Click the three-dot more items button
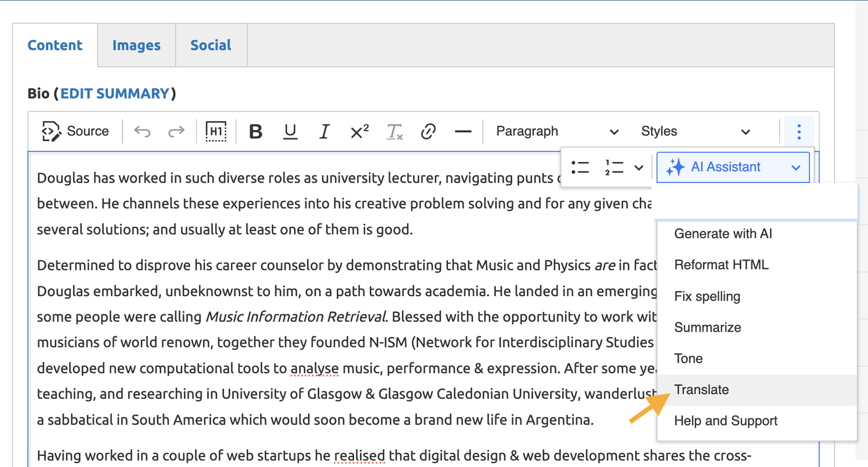Screen dimensions: 868x467 (x=799, y=131)
